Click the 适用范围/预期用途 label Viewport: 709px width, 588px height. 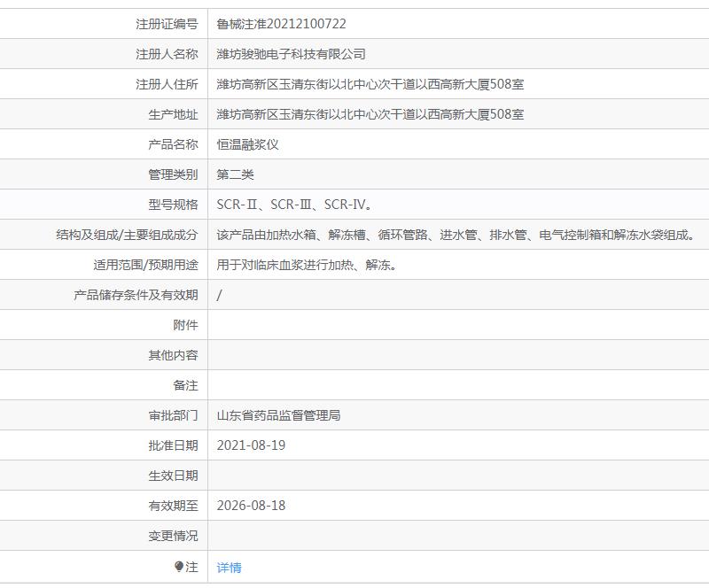pyautogui.click(x=145, y=265)
